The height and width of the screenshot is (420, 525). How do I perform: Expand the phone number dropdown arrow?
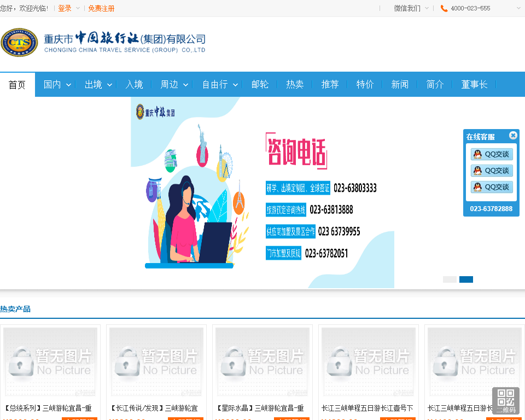[x=518, y=8]
